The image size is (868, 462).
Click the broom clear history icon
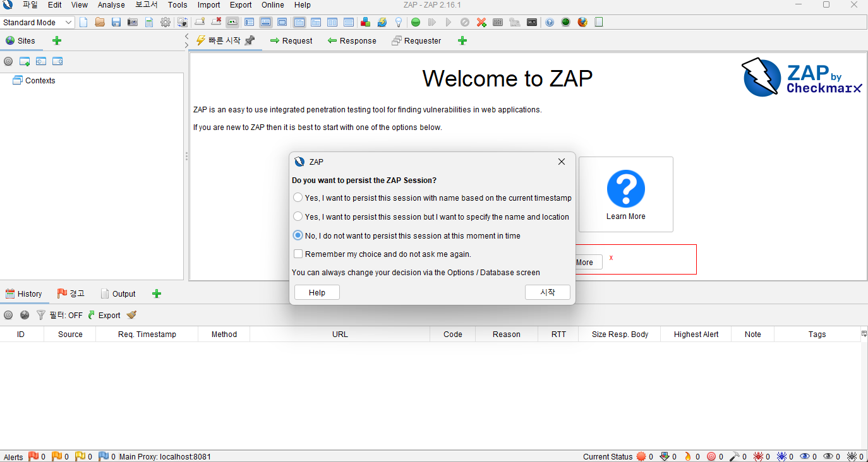[131, 315]
